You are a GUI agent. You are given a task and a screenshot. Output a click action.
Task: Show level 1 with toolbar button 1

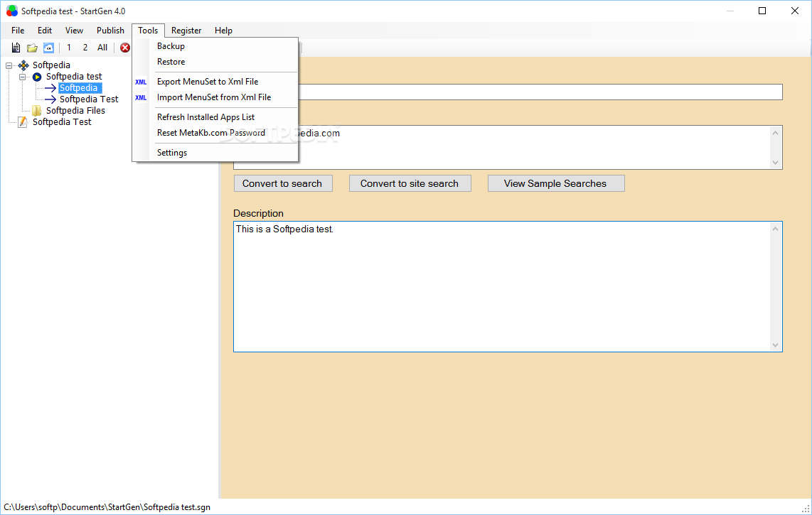(x=69, y=48)
